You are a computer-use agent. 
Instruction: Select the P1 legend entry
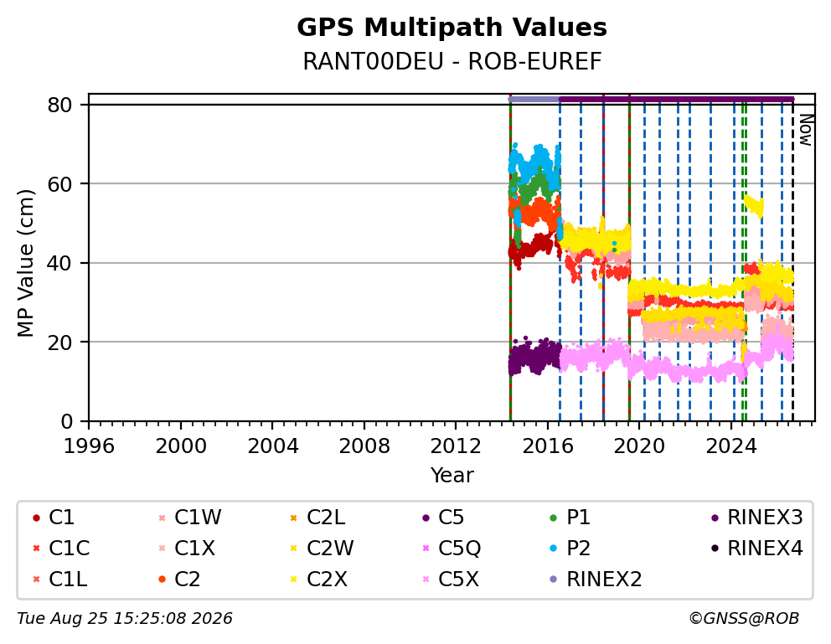pos(570,518)
